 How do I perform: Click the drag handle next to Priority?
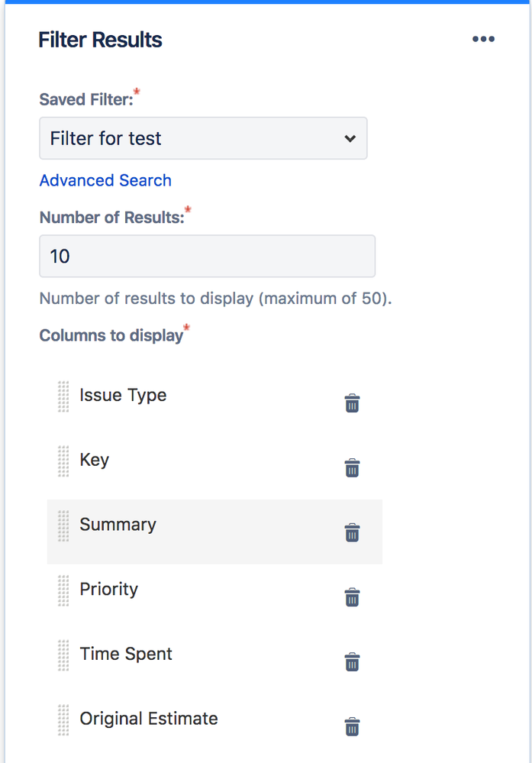coord(63,591)
